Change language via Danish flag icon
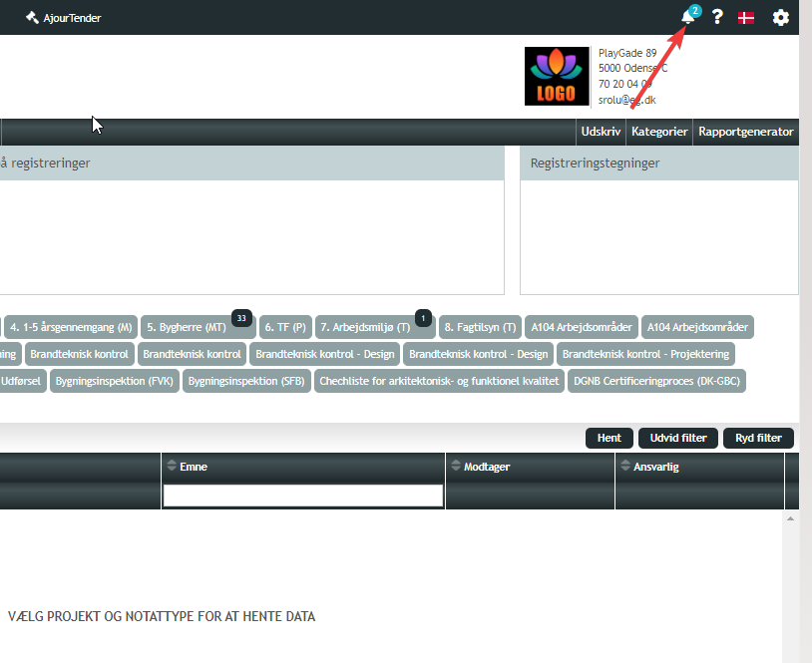812x663 pixels. [746, 18]
